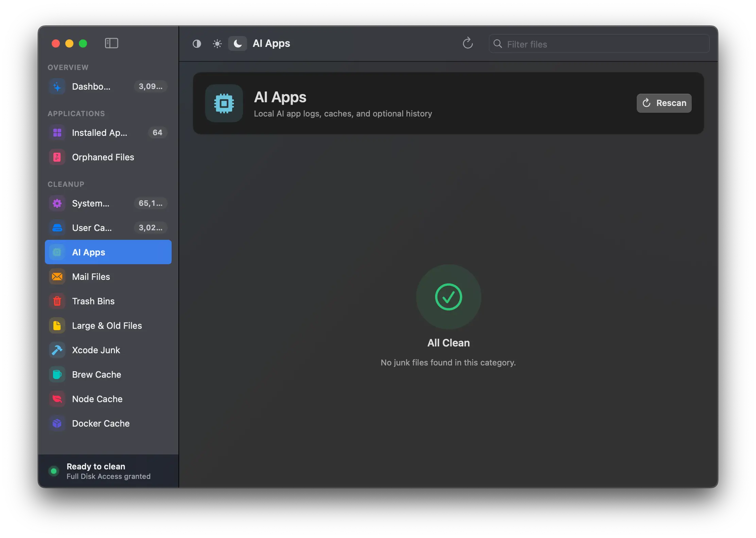Click into the Filter files search field
The height and width of the screenshot is (538, 756).
click(599, 44)
